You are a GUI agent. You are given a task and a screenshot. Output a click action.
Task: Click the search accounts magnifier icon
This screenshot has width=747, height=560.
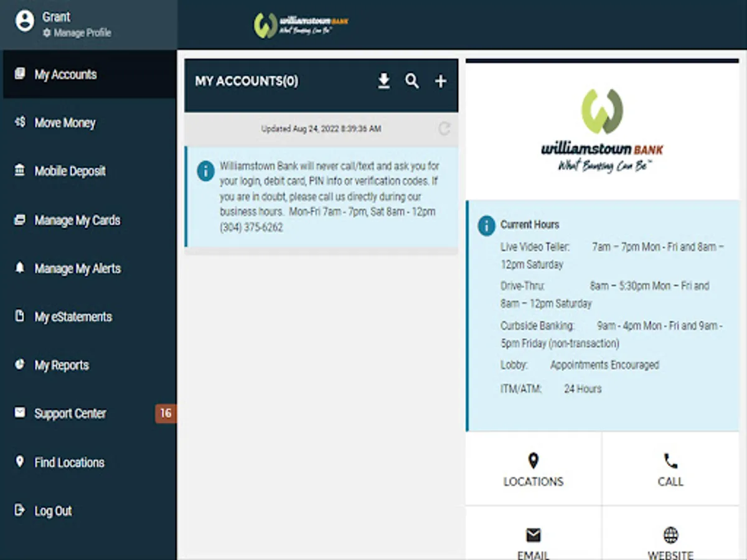(x=412, y=81)
